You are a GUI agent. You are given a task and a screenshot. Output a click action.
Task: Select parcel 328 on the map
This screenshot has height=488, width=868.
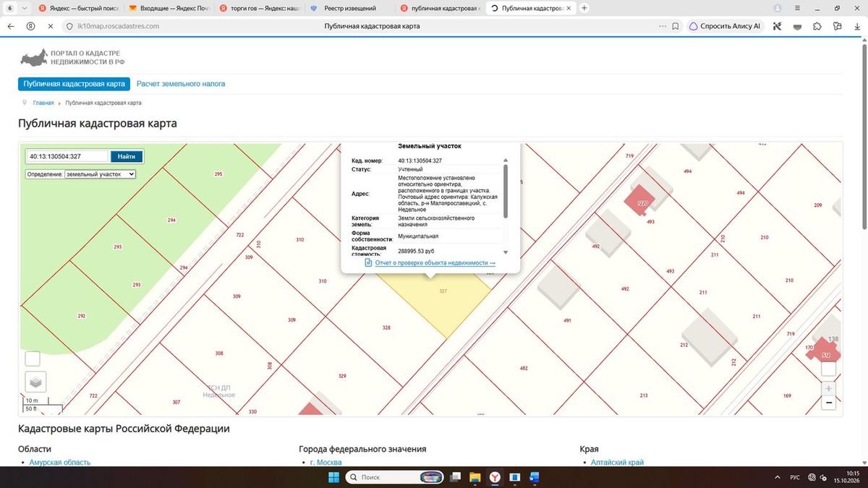coord(386,328)
